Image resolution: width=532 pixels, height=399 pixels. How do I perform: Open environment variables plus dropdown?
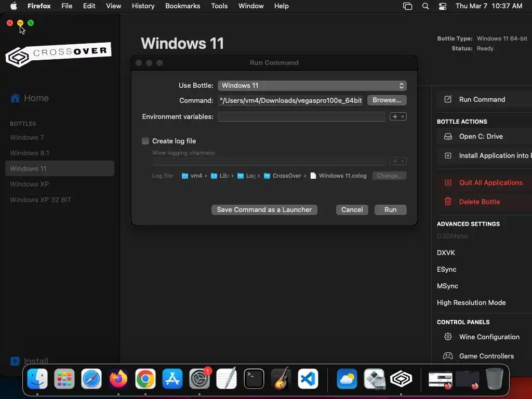pyautogui.click(x=398, y=116)
